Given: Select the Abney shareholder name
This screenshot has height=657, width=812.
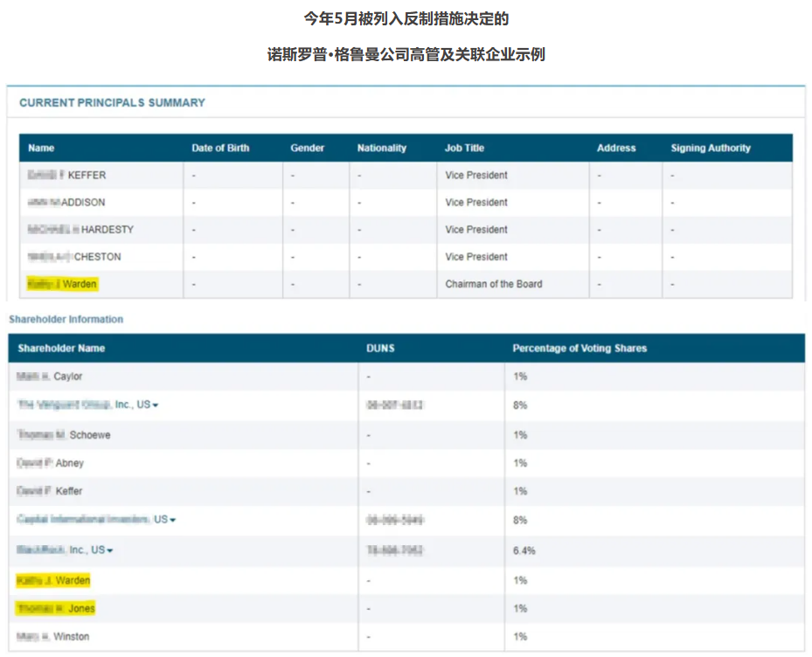Looking at the screenshot, I should (x=50, y=463).
